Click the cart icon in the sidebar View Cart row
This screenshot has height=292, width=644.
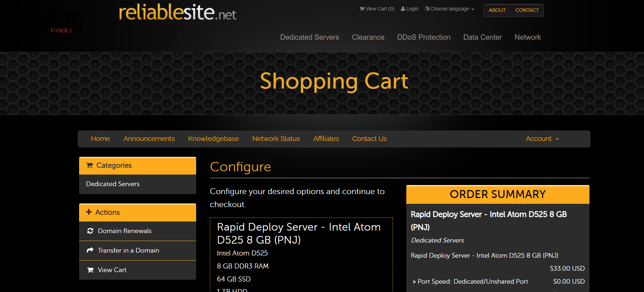coord(90,270)
